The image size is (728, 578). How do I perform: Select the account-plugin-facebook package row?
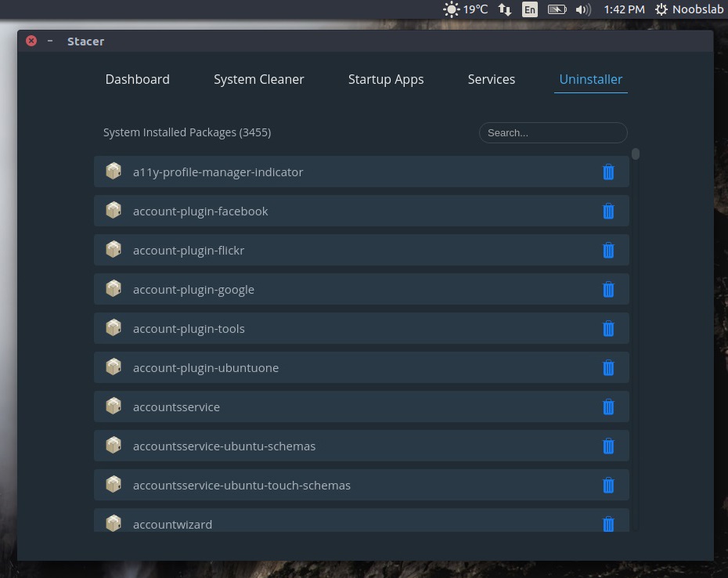[x=313, y=211]
